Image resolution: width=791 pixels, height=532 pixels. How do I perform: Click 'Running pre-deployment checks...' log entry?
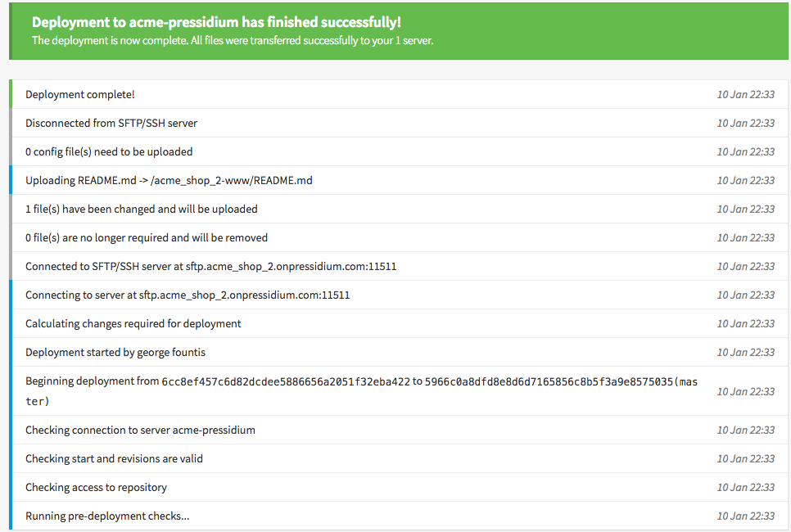399,516
